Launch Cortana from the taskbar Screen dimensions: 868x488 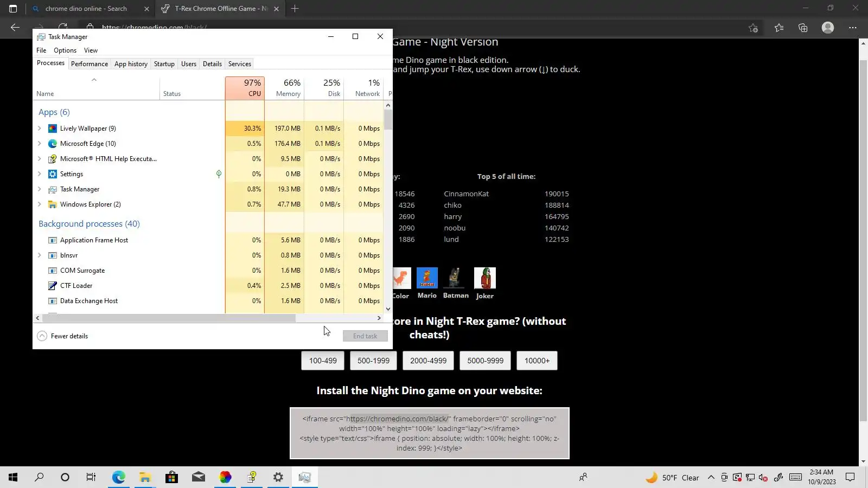click(x=65, y=477)
